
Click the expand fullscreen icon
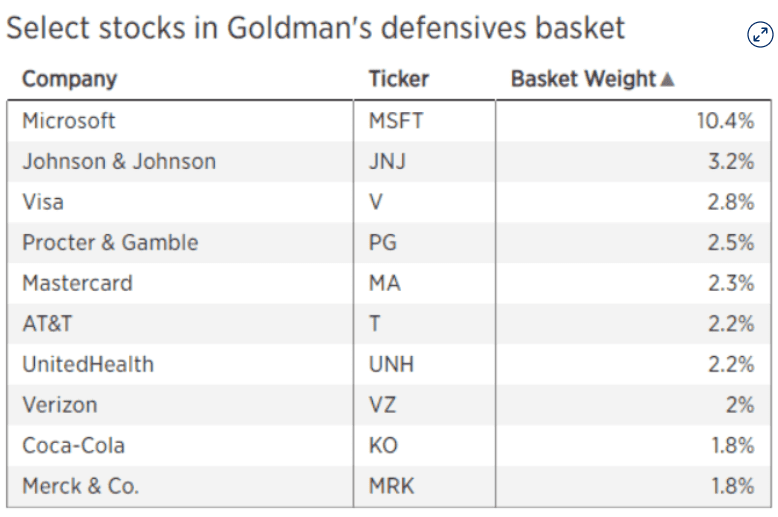point(760,35)
